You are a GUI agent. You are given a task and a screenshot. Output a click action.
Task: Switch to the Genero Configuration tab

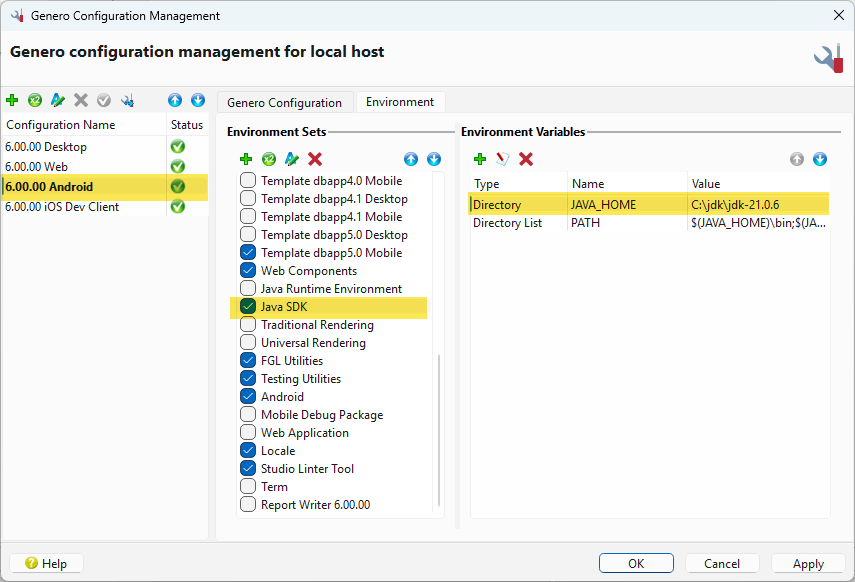point(285,101)
